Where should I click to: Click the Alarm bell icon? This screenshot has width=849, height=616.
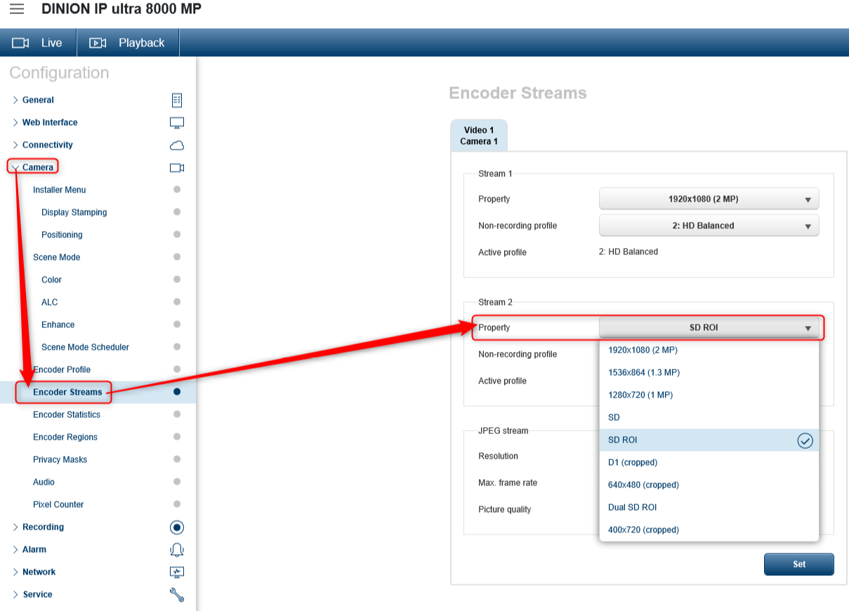pyautogui.click(x=177, y=549)
